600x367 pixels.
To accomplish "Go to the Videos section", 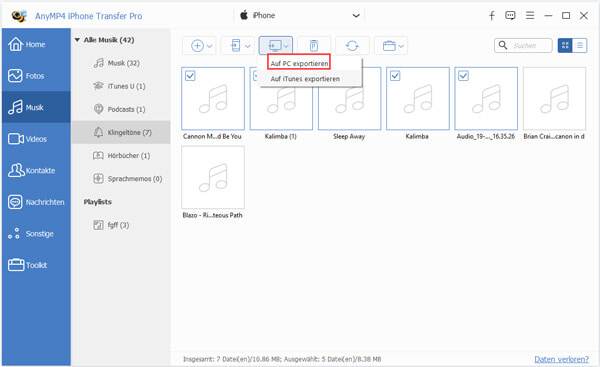I will [x=36, y=139].
